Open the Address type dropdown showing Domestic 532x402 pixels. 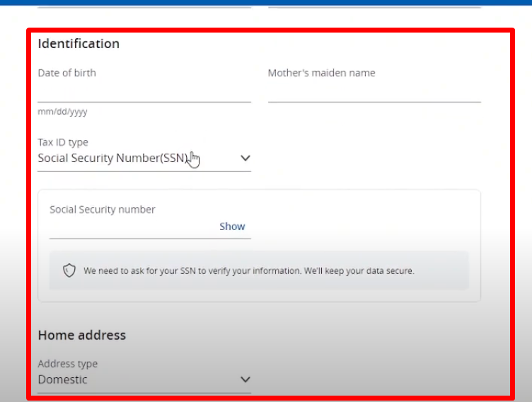(x=144, y=379)
